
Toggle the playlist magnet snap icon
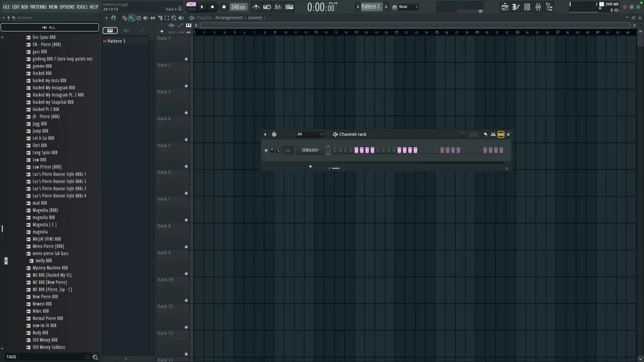(x=113, y=18)
